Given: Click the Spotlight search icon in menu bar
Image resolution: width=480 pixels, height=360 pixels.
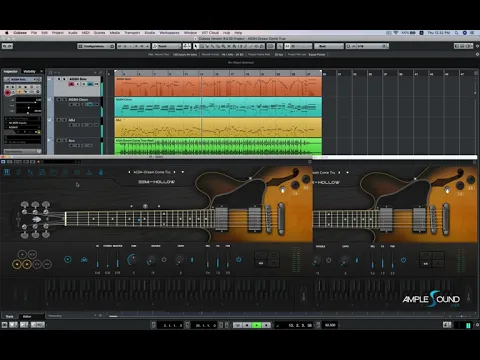Looking at the screenshot, I should (x=456, y=33).
